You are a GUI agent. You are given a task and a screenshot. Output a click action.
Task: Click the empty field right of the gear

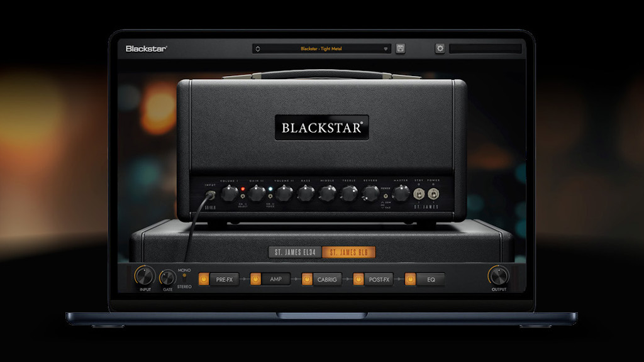tap(485, 49)
